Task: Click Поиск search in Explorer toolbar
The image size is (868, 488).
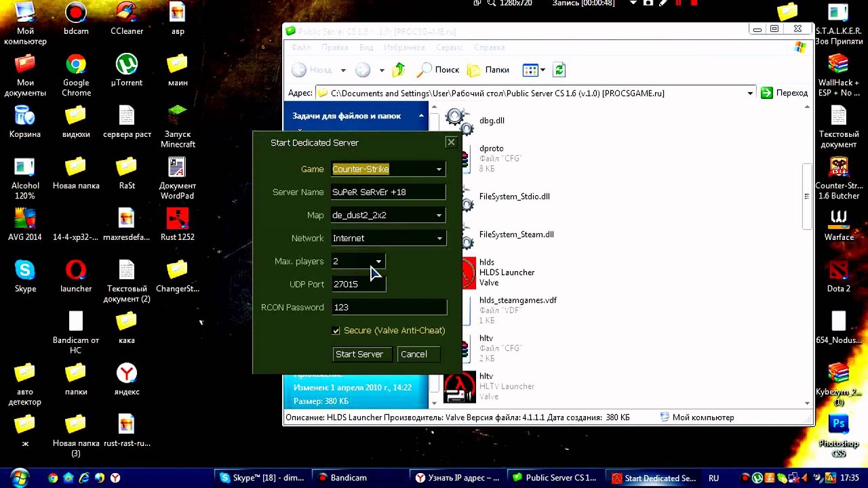Action: click(438, 70)
